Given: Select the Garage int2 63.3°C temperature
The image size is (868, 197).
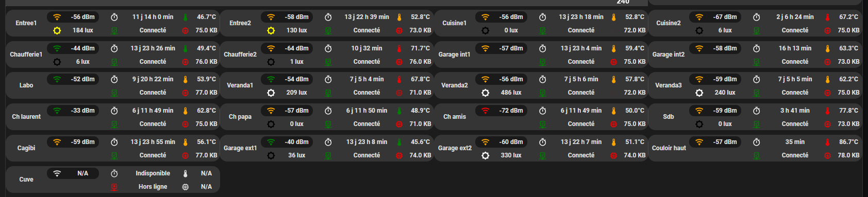Looking at the screenshot, I should (848, 48).
